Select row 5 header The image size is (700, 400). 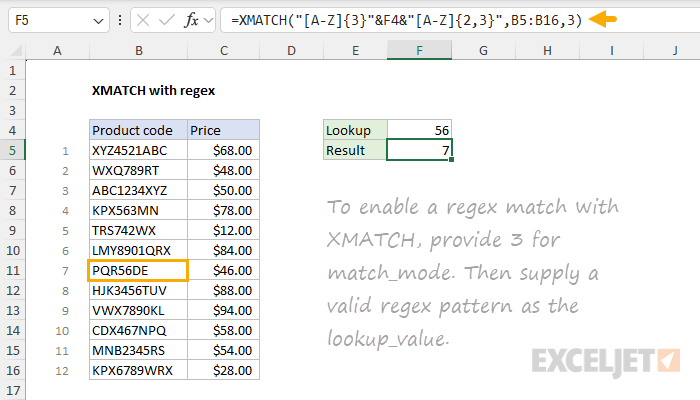click(12, 150)
